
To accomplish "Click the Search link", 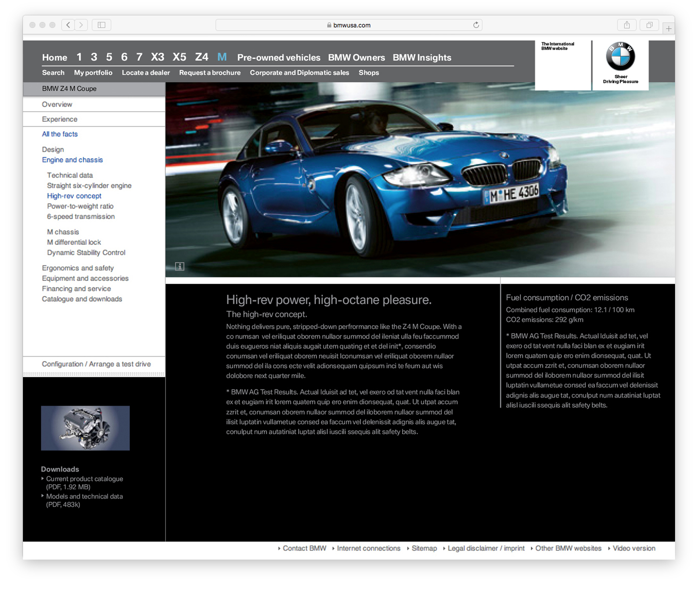I will pos(53,73).
